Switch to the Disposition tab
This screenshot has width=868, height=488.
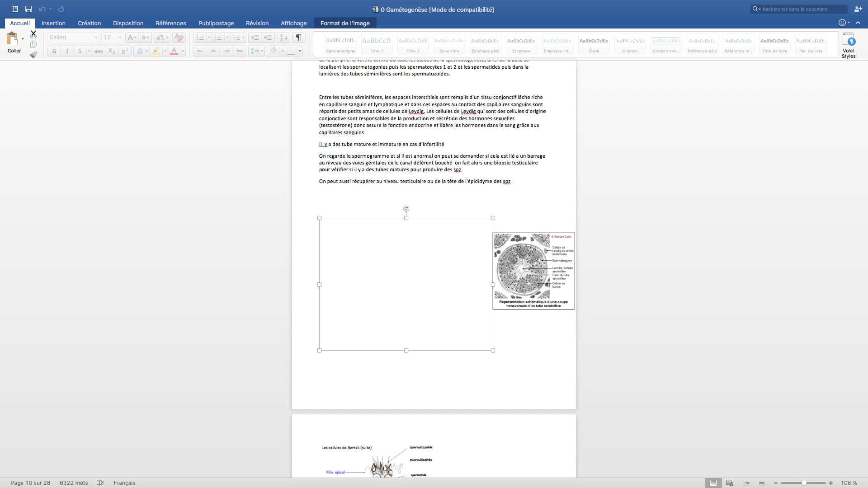point(128,23)
